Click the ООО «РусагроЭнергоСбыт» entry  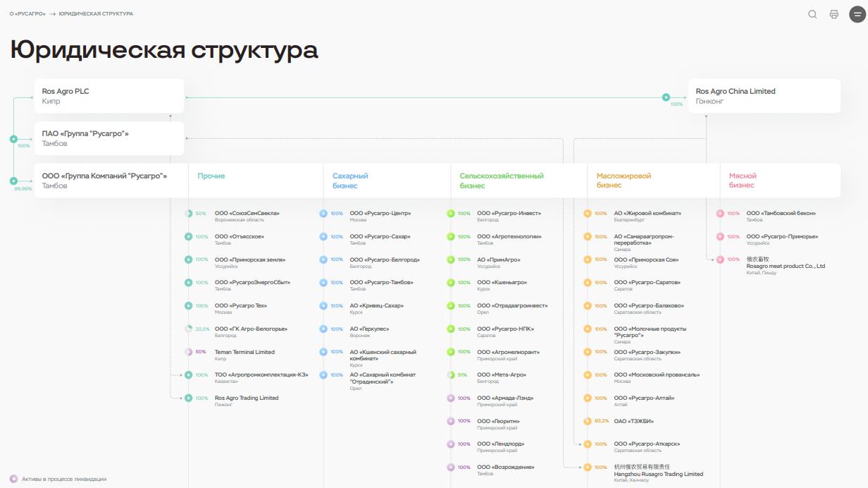pos(252,286)
